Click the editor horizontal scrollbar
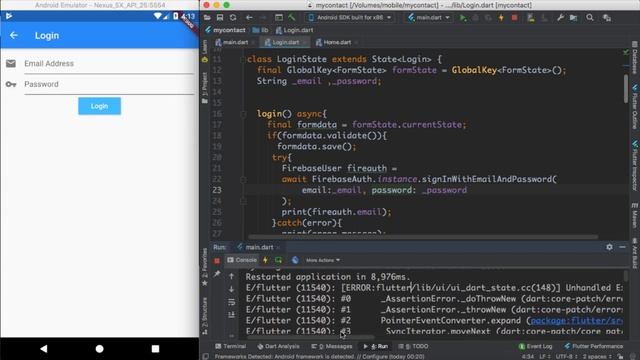Screen dimensions: 640x360 423,237
